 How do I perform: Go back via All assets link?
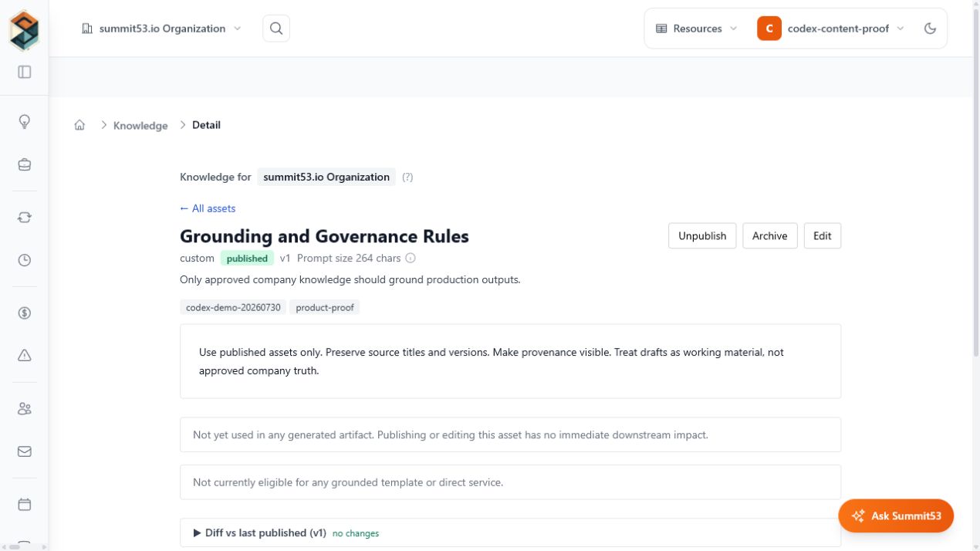(208, 208)
